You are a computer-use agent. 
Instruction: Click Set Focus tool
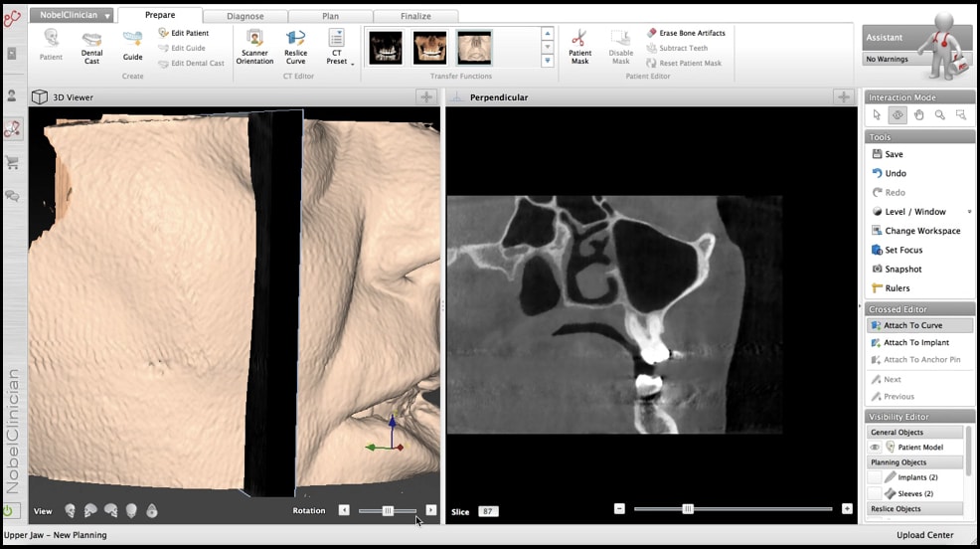(897, 250)
